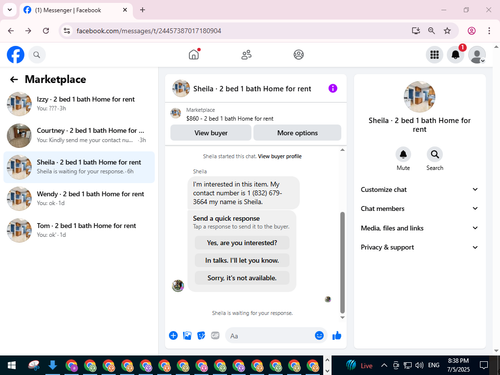Go back from Marketplace chats list
The image size is (500, 375).
(x=14, y=79)
